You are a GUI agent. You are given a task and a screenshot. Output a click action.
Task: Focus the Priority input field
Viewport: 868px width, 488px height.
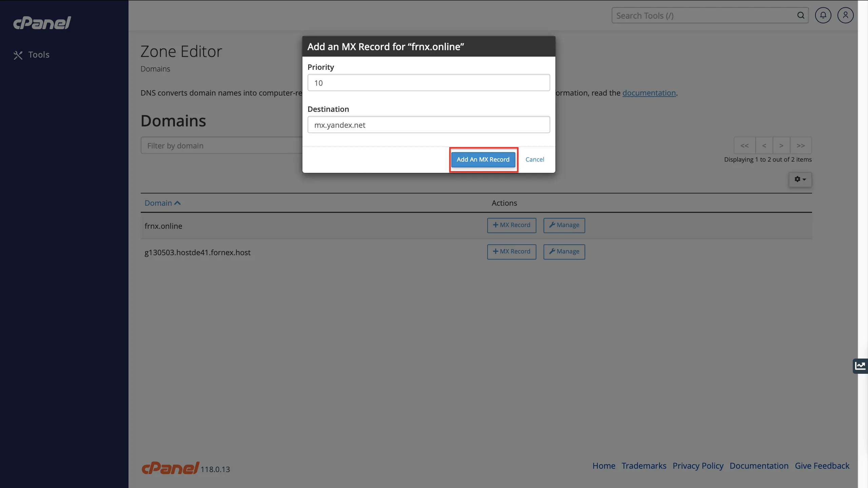(x=429, y=83)
